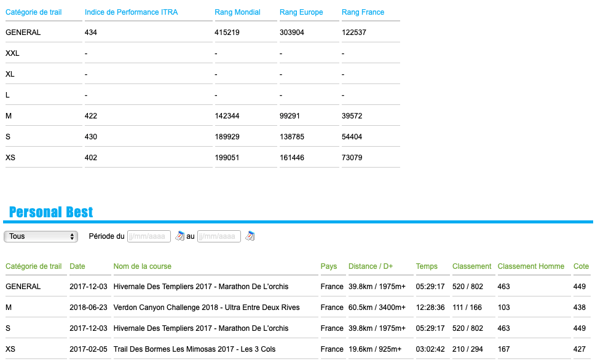Click the end date input after 'au'

tap(219, 236)
